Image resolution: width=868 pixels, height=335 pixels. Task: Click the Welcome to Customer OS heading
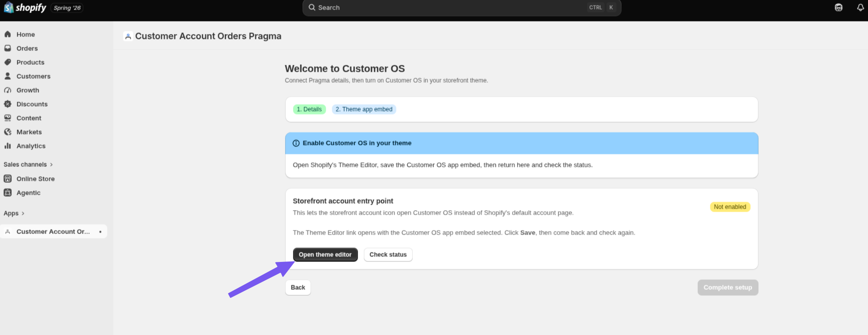pos(345,69)
